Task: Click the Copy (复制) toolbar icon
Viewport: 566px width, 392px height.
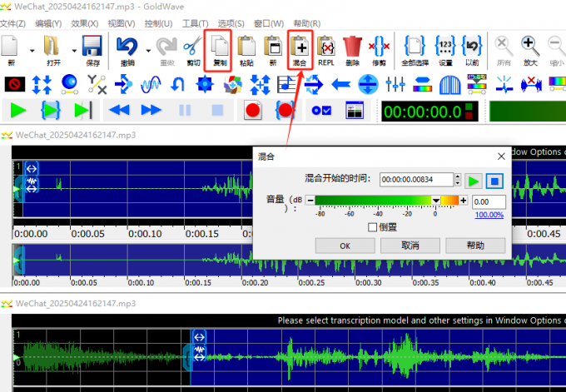Action: point(220,47)
